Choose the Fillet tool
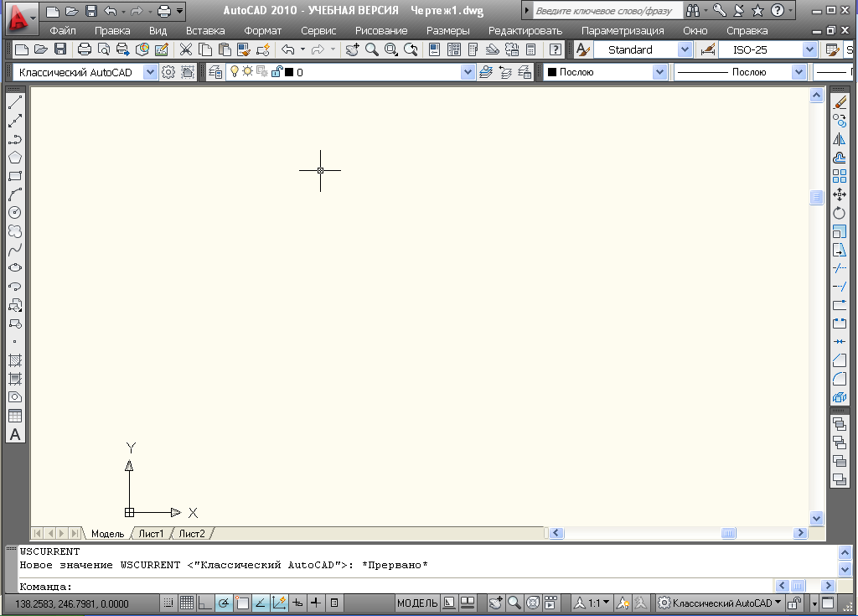Viewport: 858px width, 616px height. point(840,379)
